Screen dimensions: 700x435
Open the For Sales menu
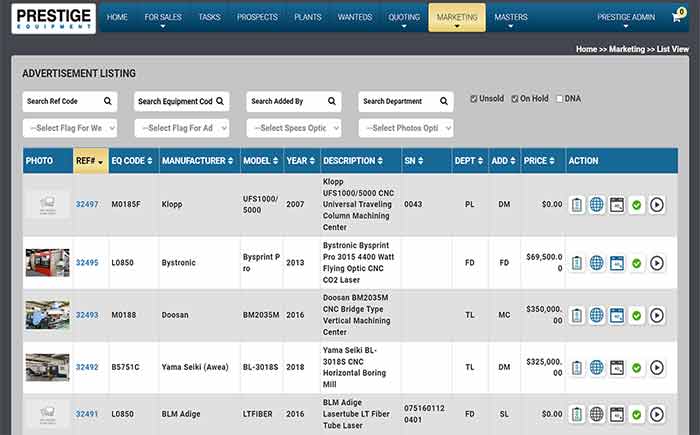point(163,17)
